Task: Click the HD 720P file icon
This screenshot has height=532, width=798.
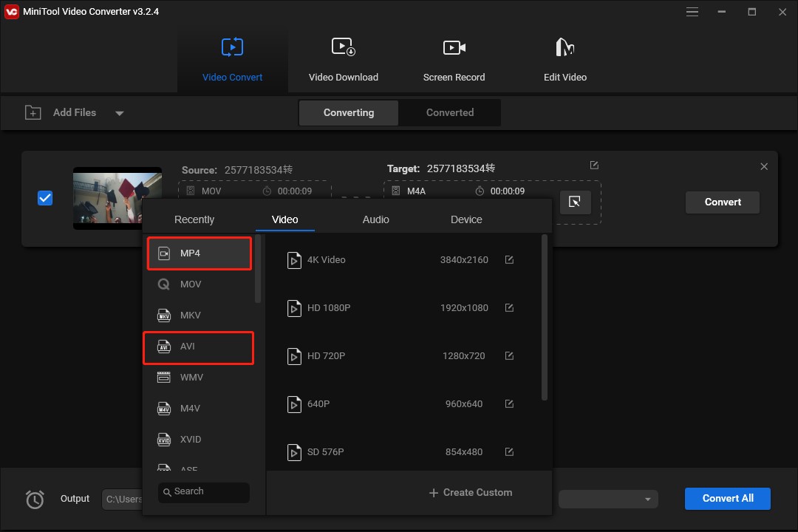Action: coord(294,356)
